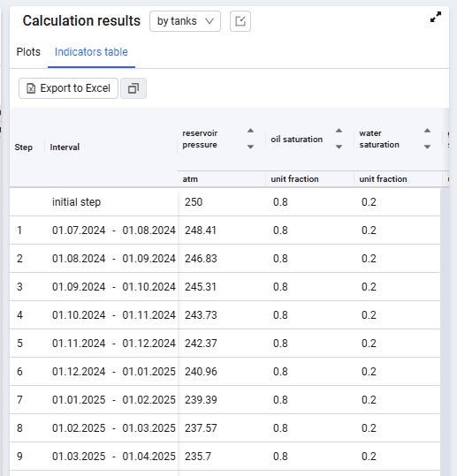This screenshot has width=457, height=476.
Task: Click pressure value 248.41
Action: tap(201, 230)
